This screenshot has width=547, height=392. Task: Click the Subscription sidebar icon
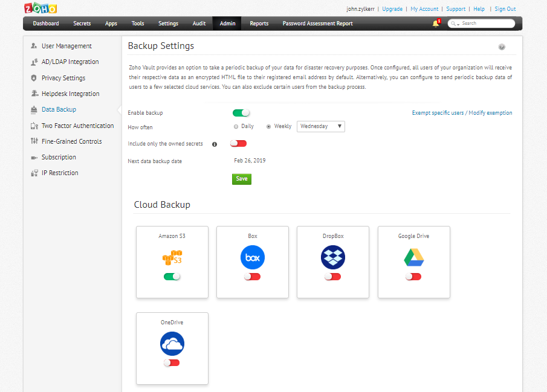(34, 158)
